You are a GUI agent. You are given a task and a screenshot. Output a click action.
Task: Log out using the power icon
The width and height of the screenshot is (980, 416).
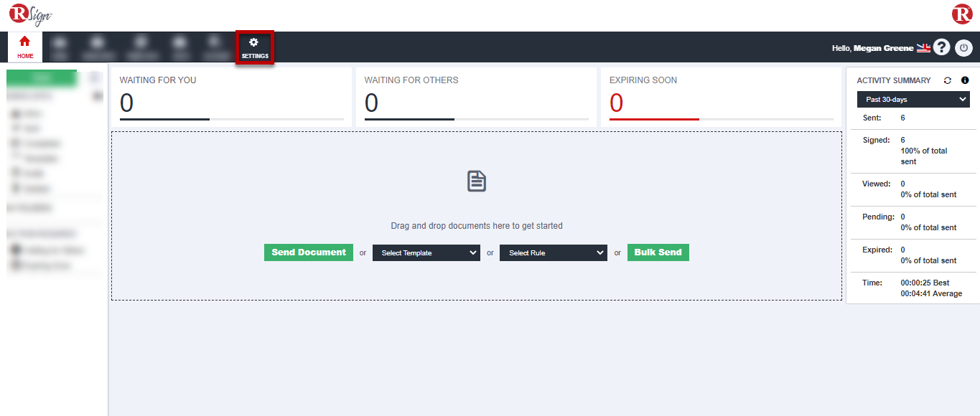click(x=963, y=47)
